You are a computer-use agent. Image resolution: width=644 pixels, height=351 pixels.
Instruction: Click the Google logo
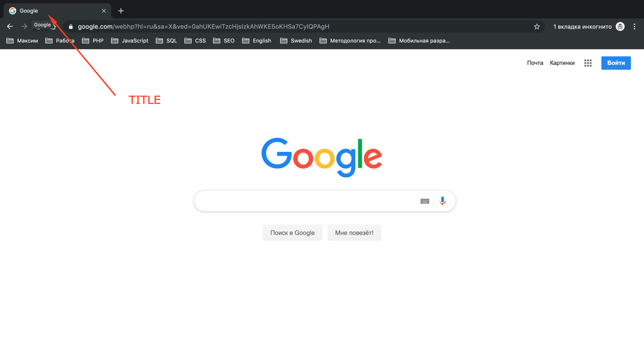click(x=322, y=157)
